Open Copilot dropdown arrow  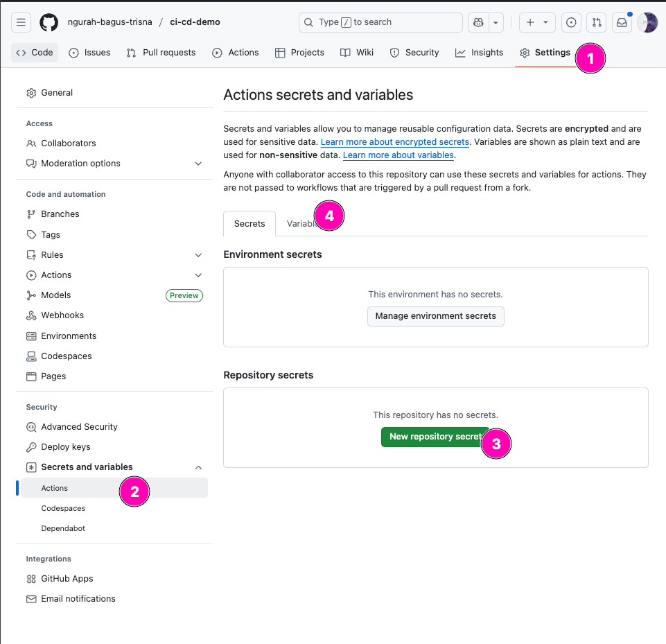(496, 22)
